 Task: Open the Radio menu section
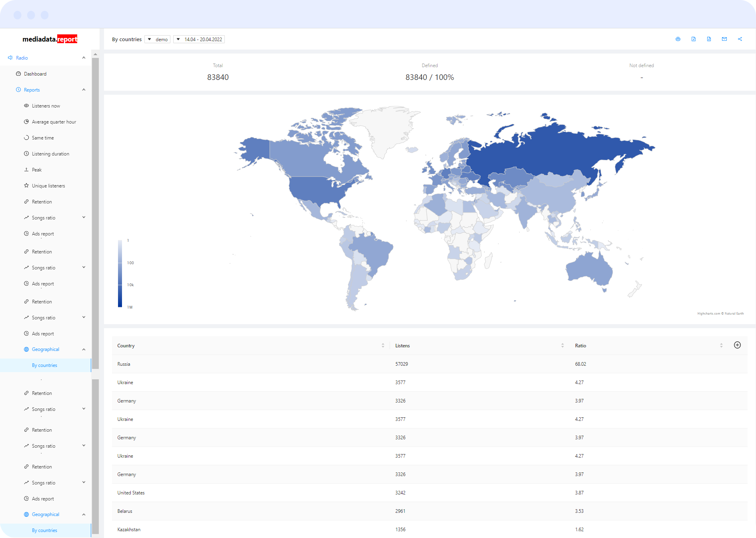pos(22,58)
